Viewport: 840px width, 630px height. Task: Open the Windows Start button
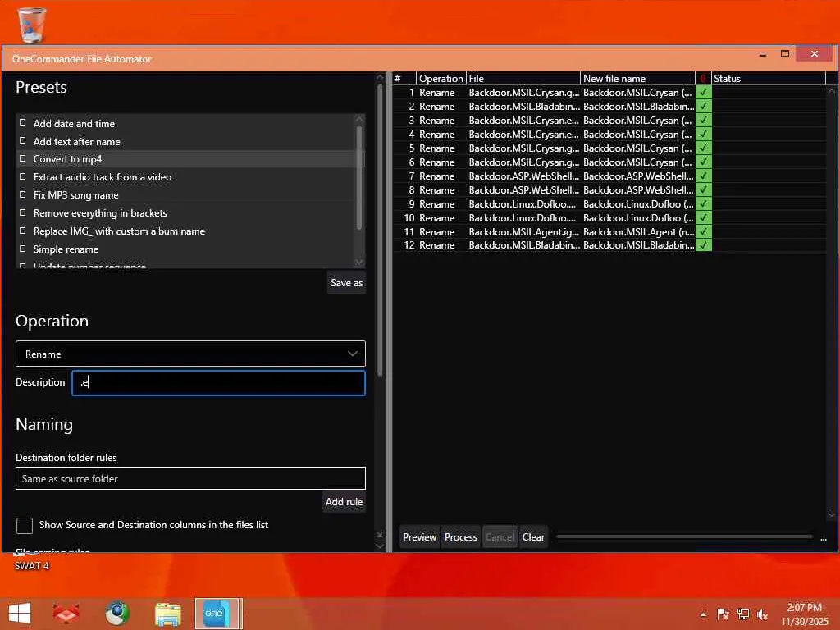(20, 614)
